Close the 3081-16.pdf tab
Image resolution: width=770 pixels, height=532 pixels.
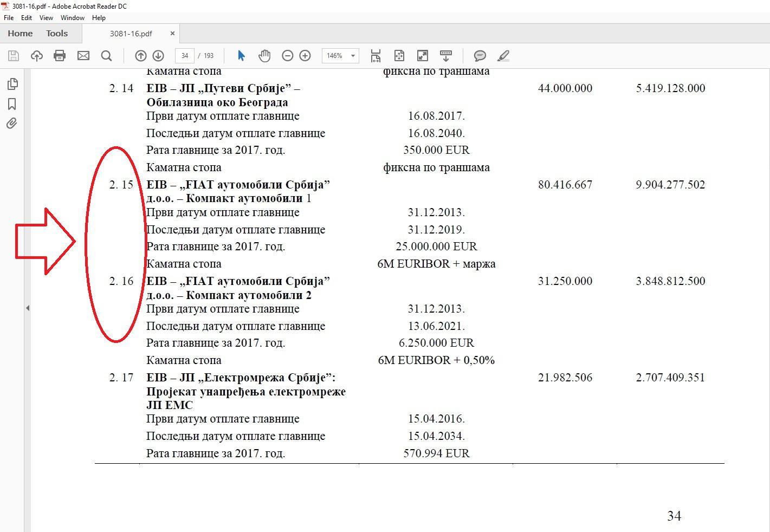pos(172,34)
